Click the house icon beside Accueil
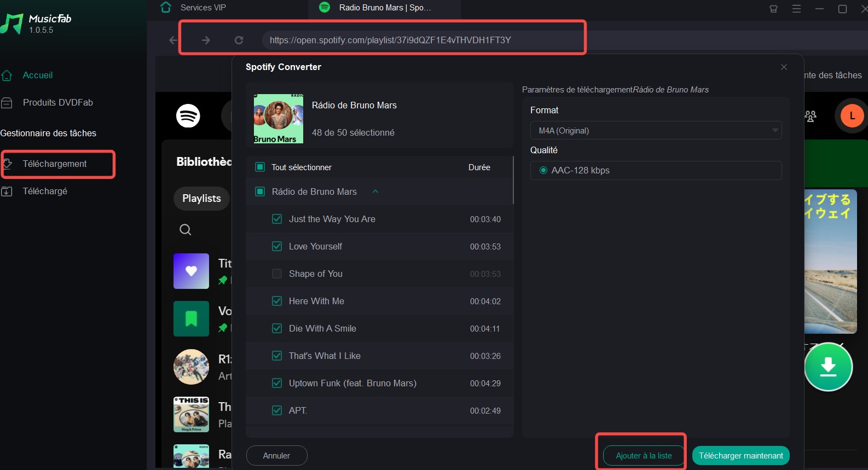Screen dimensions: 868x470 tap(7, 75)
